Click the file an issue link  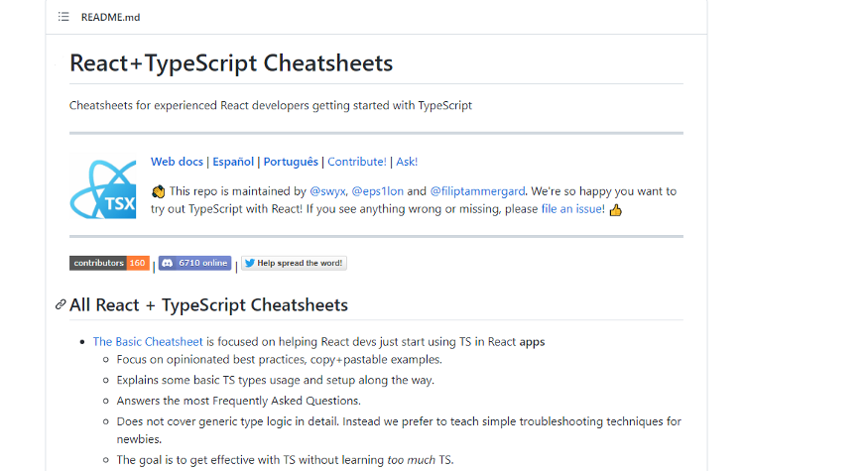572,209
